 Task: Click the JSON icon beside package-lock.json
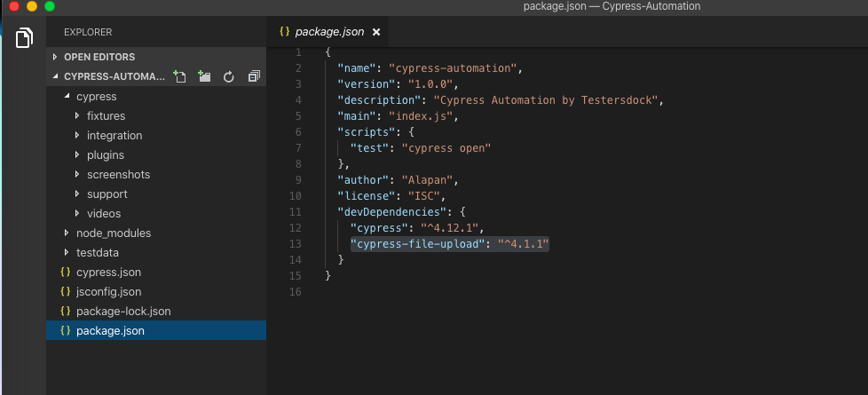click(66, 312)
